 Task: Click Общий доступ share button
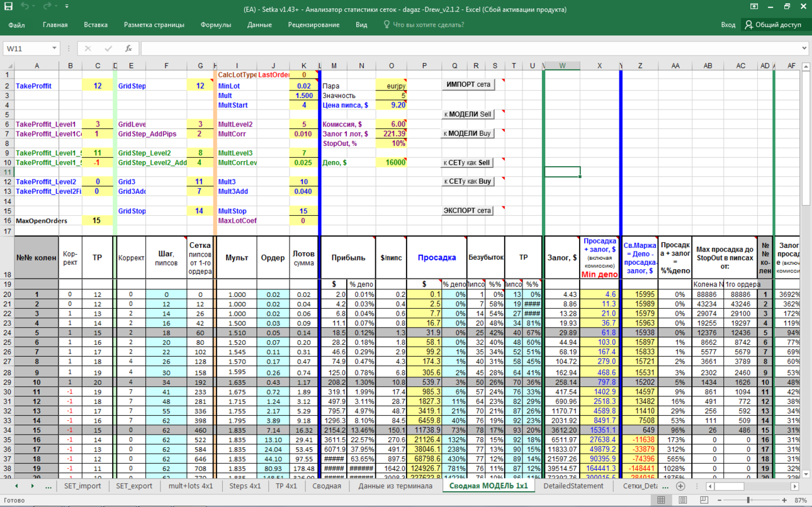774,25
